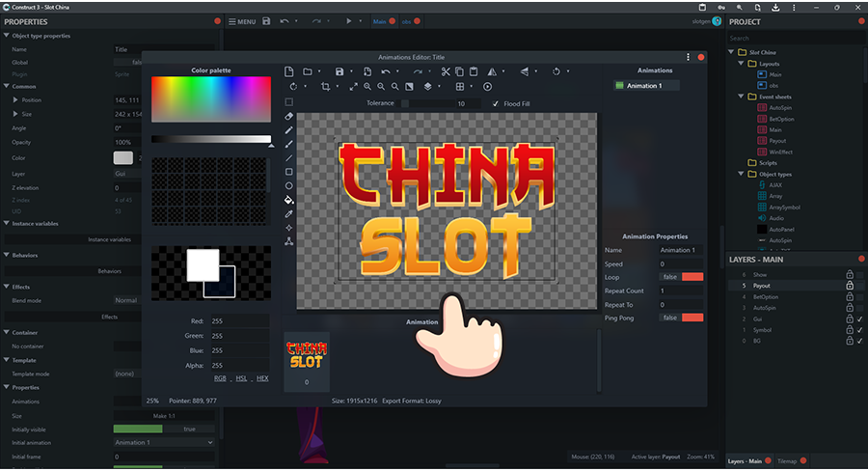Toggle the Ping Pong false setting
The image size is (868, 471).
coord(692,318)
